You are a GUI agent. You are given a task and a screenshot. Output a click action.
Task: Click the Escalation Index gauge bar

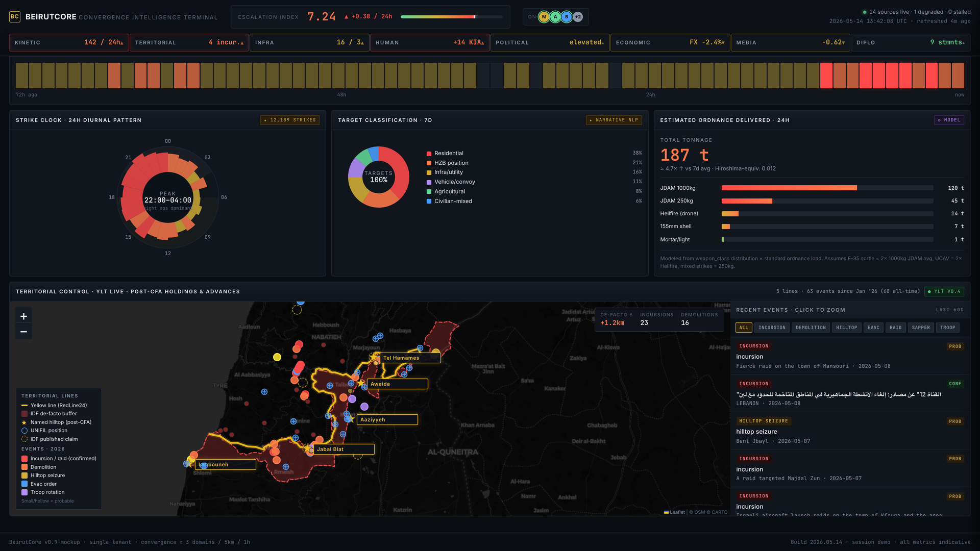[x=451, y=17]
